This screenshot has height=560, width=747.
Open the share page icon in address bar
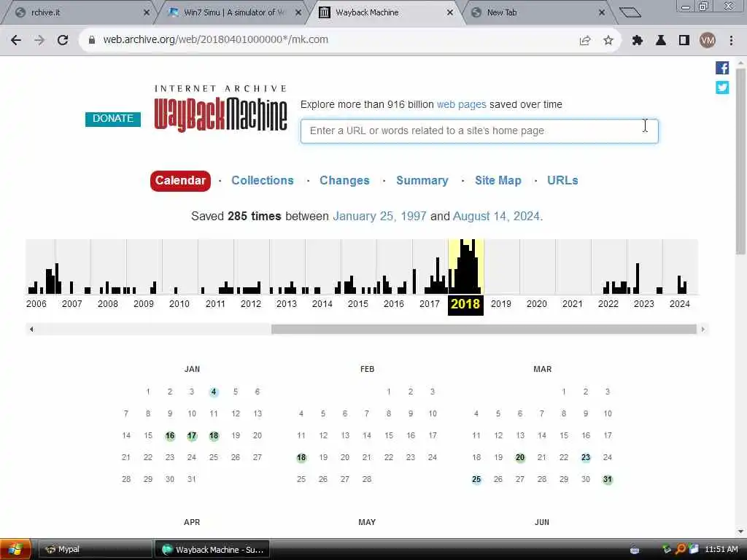coord(585,41)
